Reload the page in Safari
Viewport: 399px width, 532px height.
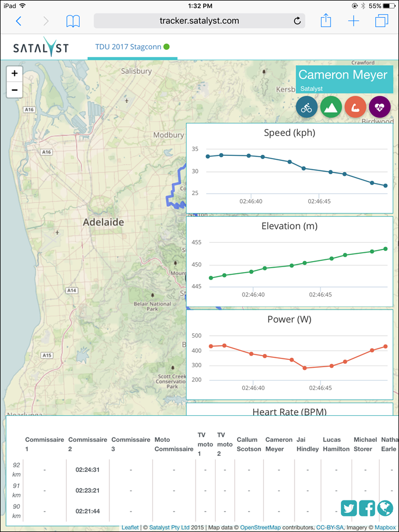(x=297, y=21)
